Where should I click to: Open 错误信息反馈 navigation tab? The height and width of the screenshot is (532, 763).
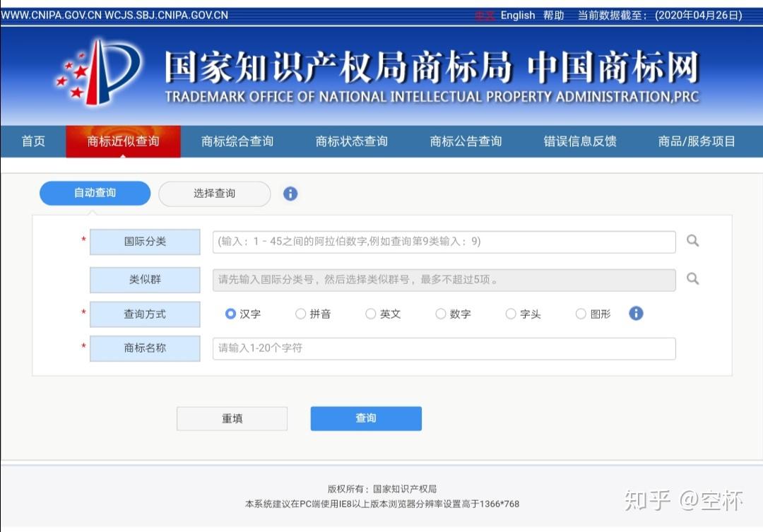pos(580,141)
